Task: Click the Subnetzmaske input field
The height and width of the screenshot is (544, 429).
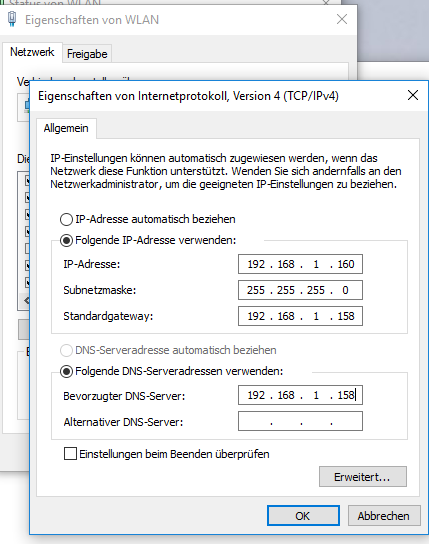Action: pos(300,290)
